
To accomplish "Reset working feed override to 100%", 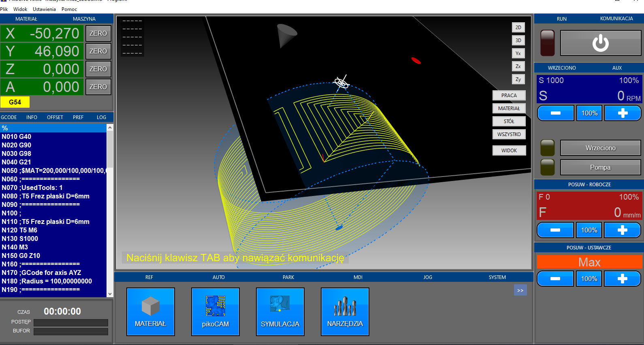I will pos(589,230).
